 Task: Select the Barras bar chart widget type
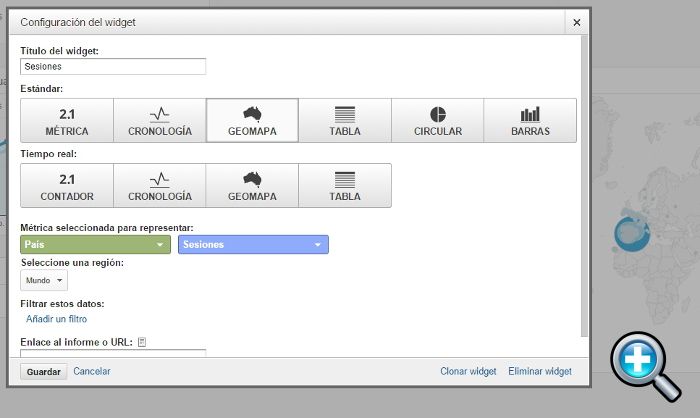pyautogui.click(x=530, y=121)
